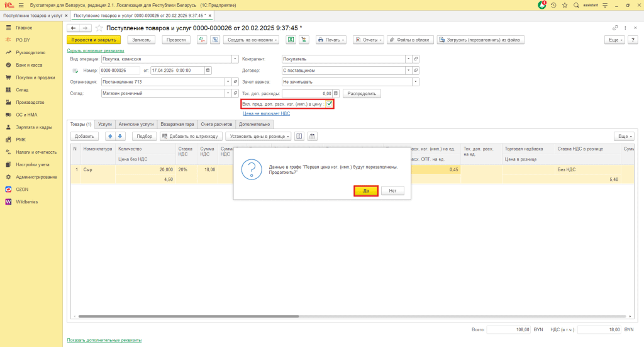Click Добавить по штрихкоду button
644x347 pixels.
[x=191, y=136]
